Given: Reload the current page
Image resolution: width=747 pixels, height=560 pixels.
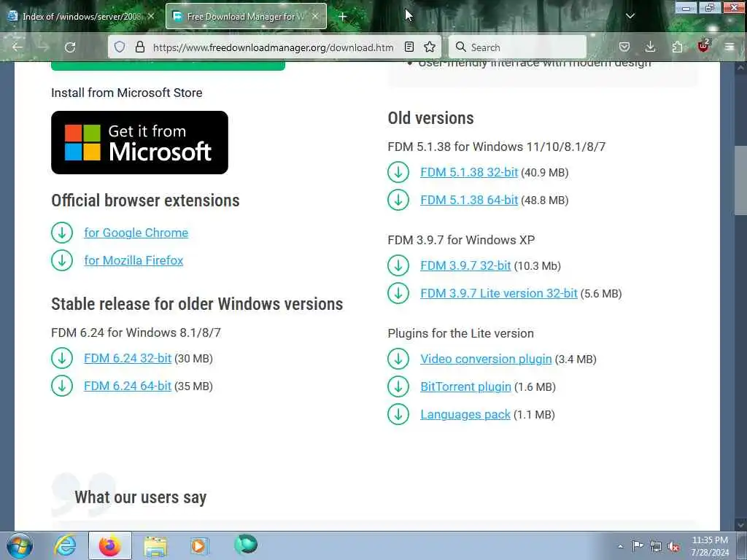Looking at the screenshot, I should [x=70, y=47].
